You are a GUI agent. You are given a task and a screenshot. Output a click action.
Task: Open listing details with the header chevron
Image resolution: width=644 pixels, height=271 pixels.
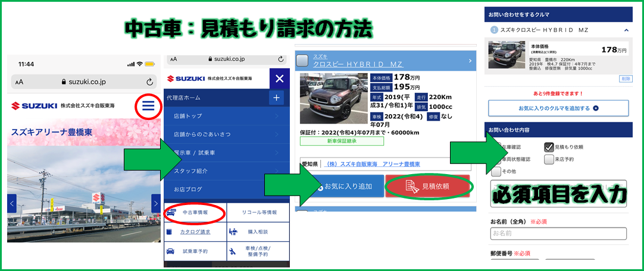click(470, 61)
